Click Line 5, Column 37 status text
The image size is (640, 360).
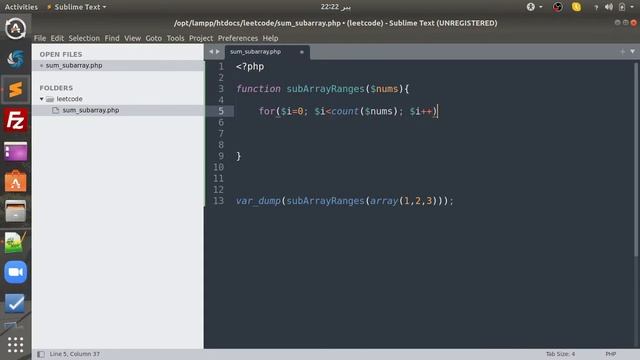75,354
